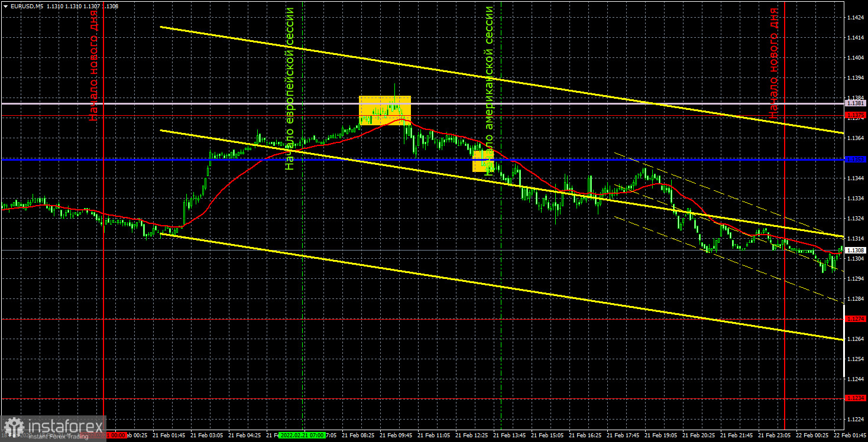The height and width of the screenshot is (442, 868).
Task: Click the 21 Feb 17:45 time label
Action: [x=624, y=435]
